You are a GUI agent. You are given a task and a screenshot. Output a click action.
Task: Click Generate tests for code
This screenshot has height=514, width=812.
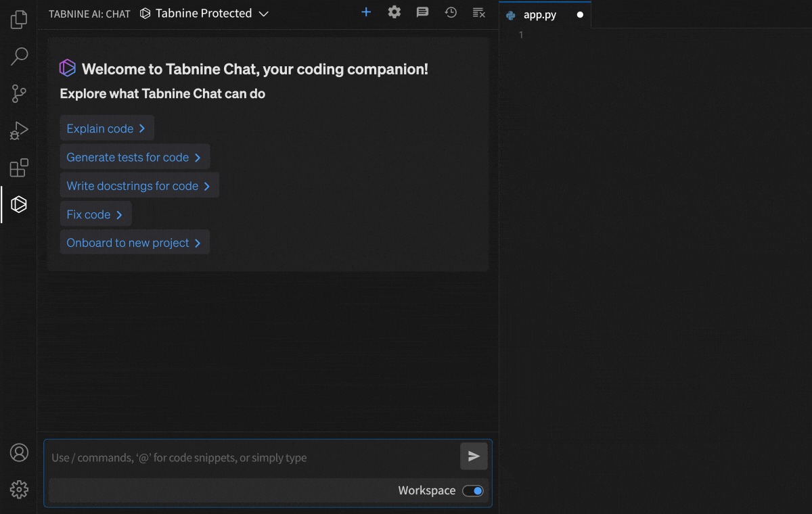point(134,157)
